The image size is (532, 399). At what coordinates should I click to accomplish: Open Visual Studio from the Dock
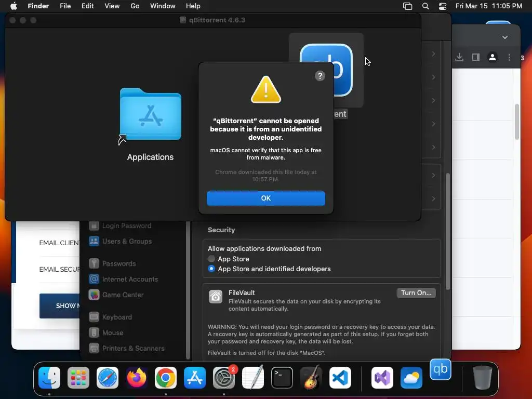point(382,378)
